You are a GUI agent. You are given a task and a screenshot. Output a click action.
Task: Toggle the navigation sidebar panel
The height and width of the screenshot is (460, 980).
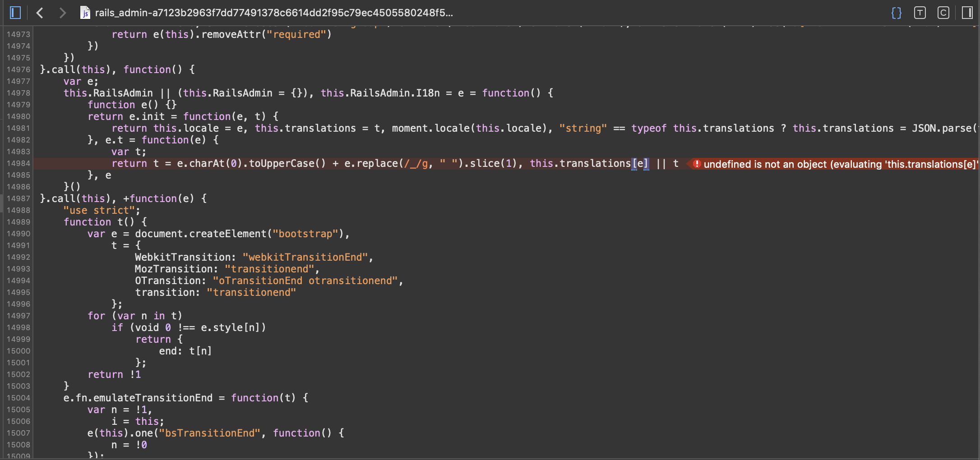pos(15,13)
